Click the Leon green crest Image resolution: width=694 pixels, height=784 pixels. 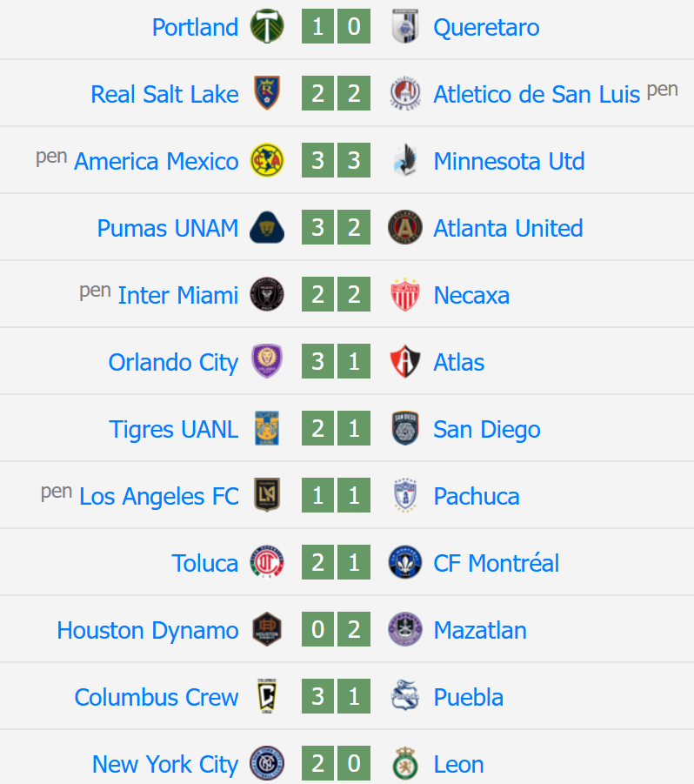[405, 763]
